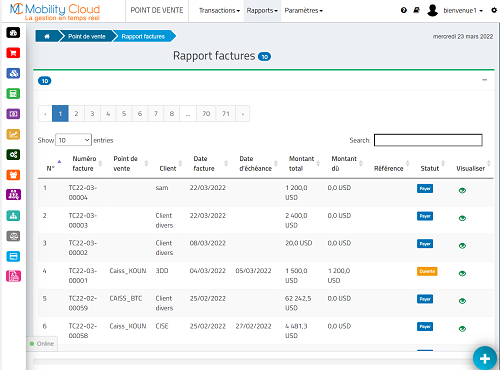Open the documentation book icon in header
This screenshot has height=370, width=500.
coord(416,10)
